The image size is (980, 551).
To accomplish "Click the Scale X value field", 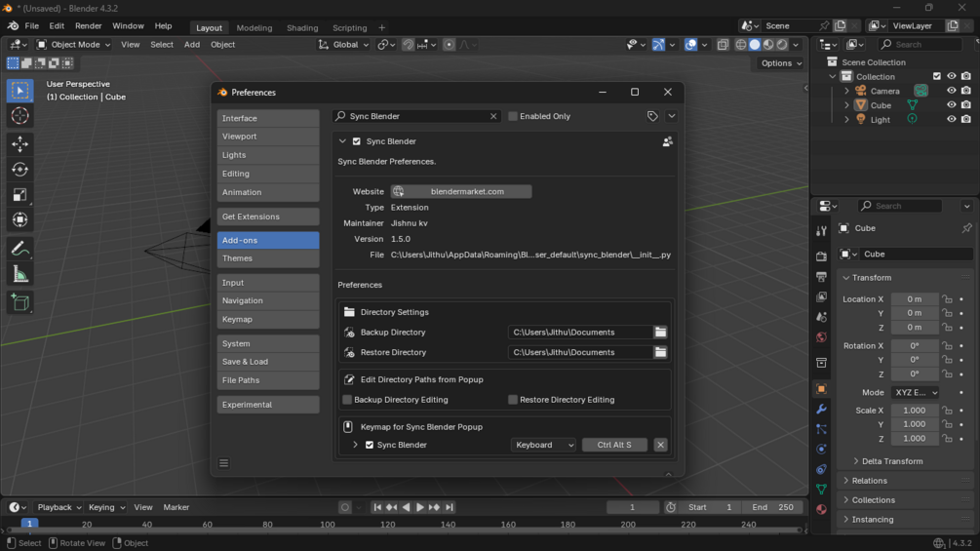I will coord(915,411).
